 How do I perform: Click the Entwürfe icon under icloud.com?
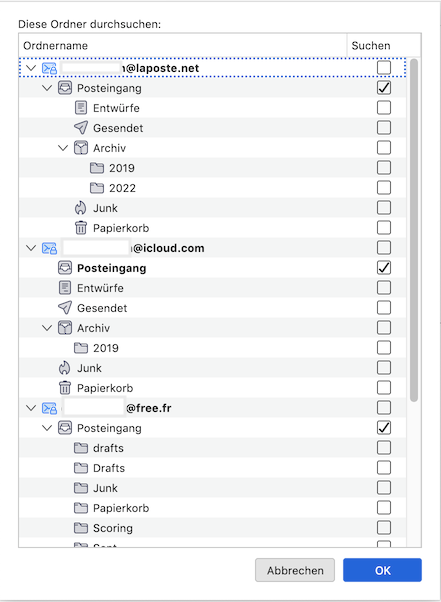(x=65, y=288)
